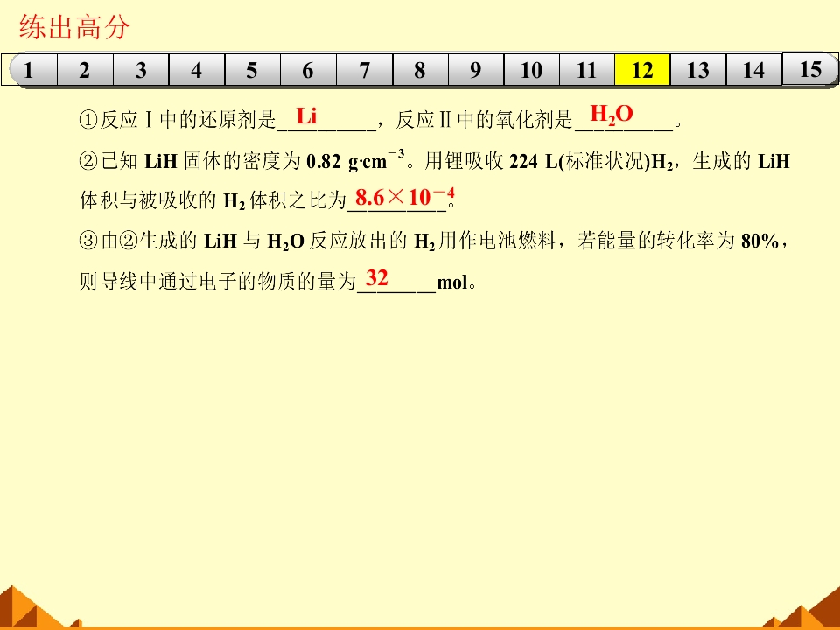
Task: Move to question 13
Action: pos(698,70)
